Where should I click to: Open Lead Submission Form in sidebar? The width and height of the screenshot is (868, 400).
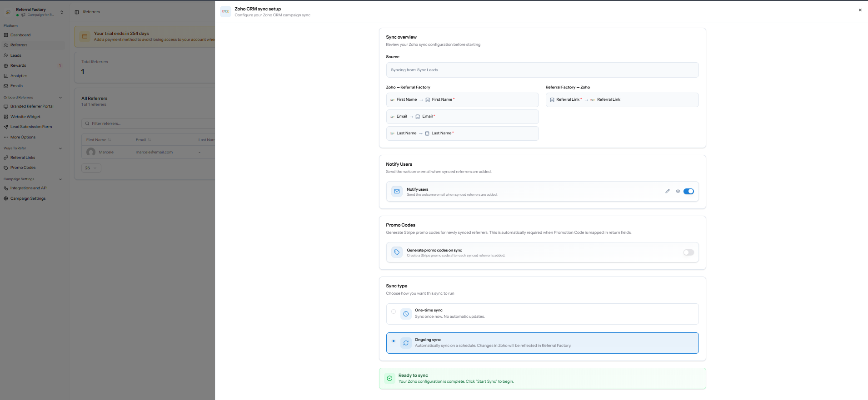pos(31,127)
